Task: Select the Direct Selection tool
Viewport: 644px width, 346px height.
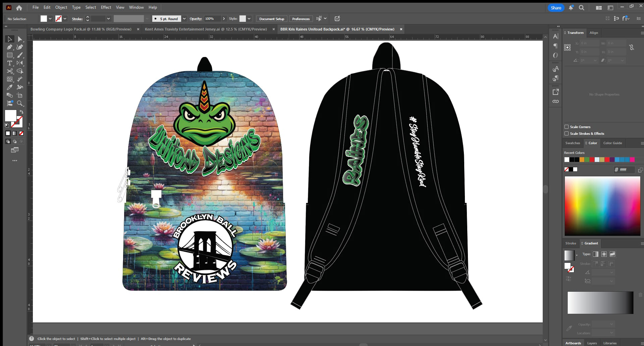Action: click(x=20, y=40)
